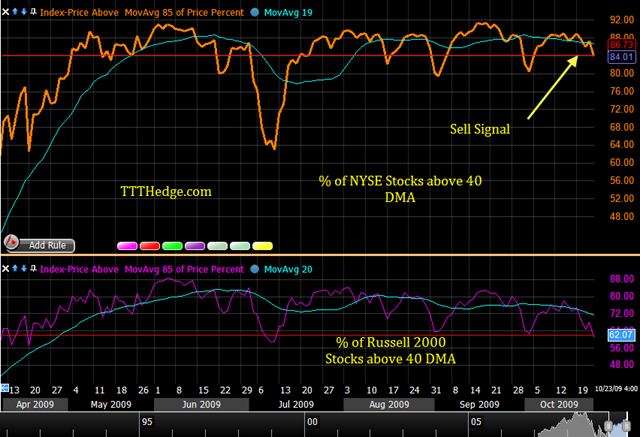Toggle the MovAvg 20 blue dot
This screenshot has width=640, height=437.
[x=254, y=269]
